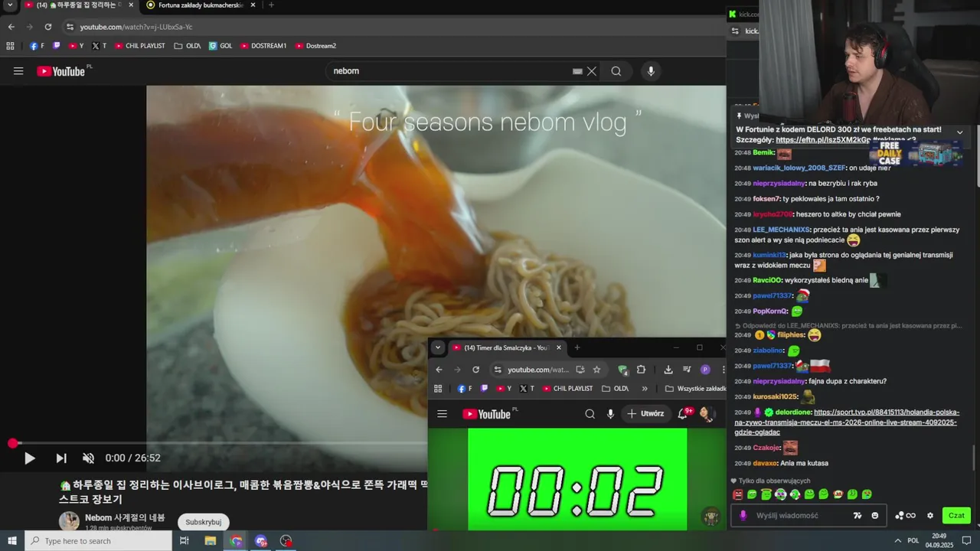Open CHIL PLAYLIST bookmark in main window

pyautogui.click(x=140, y=46)
